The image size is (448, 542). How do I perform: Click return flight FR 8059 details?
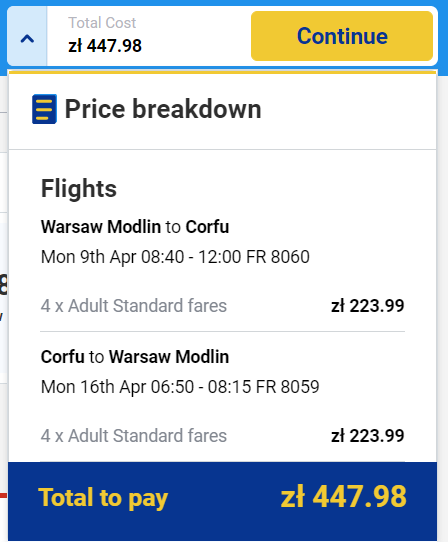point(180,387)
